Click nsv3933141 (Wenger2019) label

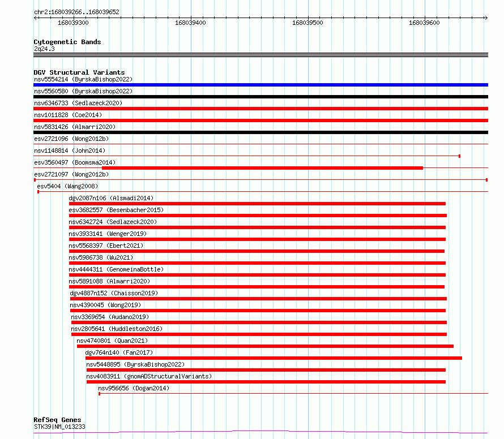click(108, 234)
